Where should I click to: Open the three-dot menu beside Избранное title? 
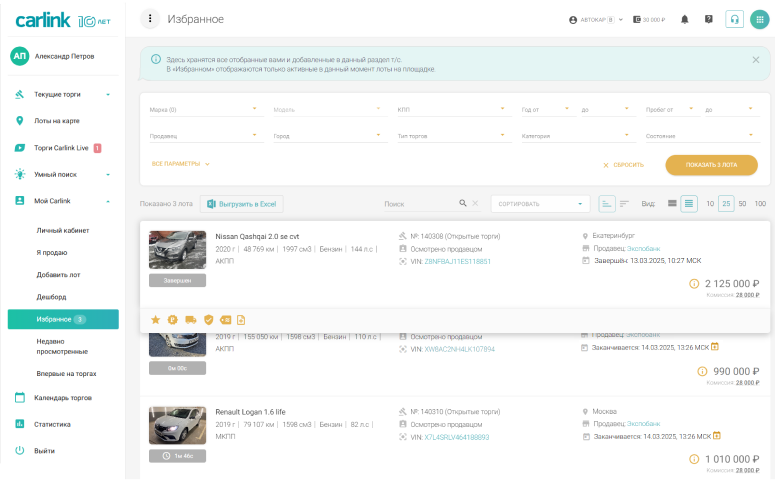150,19
